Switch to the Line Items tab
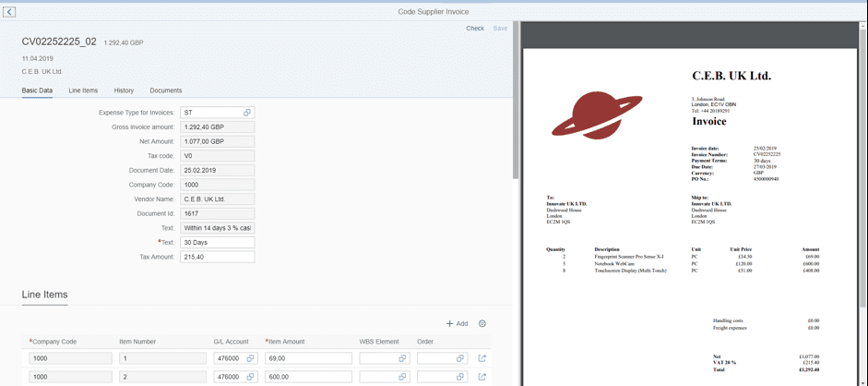Screen dimensions: 868x386 coord(83,90)
